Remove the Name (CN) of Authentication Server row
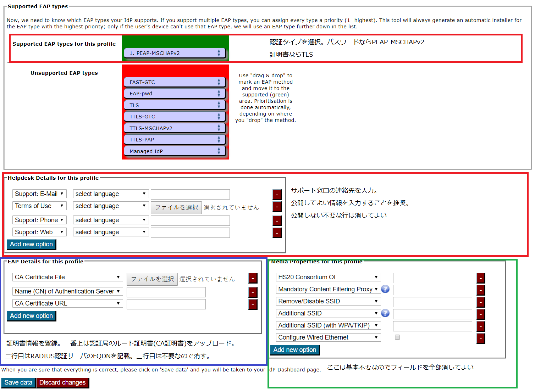 click(x=253, y=292)
